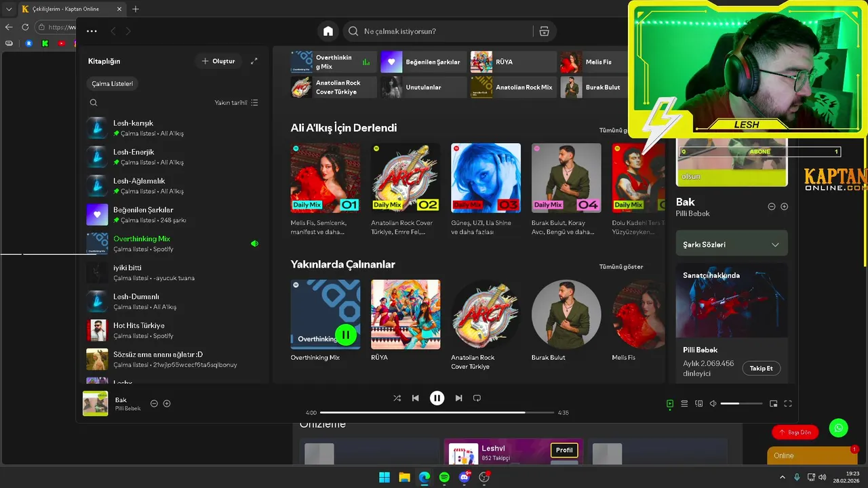868x488 pixels.
Task: Open Discord from the Windows taskbar
Action: [465, 477]
